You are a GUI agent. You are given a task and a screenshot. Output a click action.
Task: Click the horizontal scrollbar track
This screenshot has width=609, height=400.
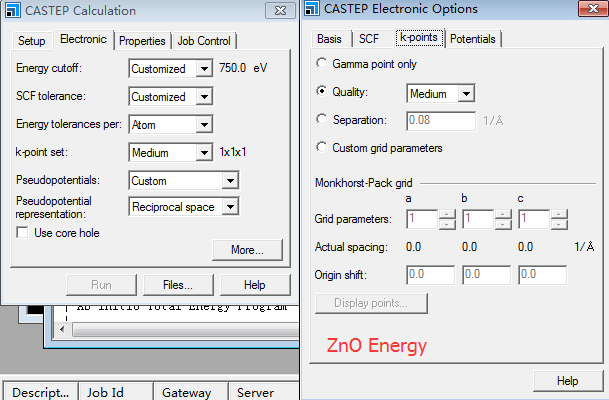(x=186, y=330)
